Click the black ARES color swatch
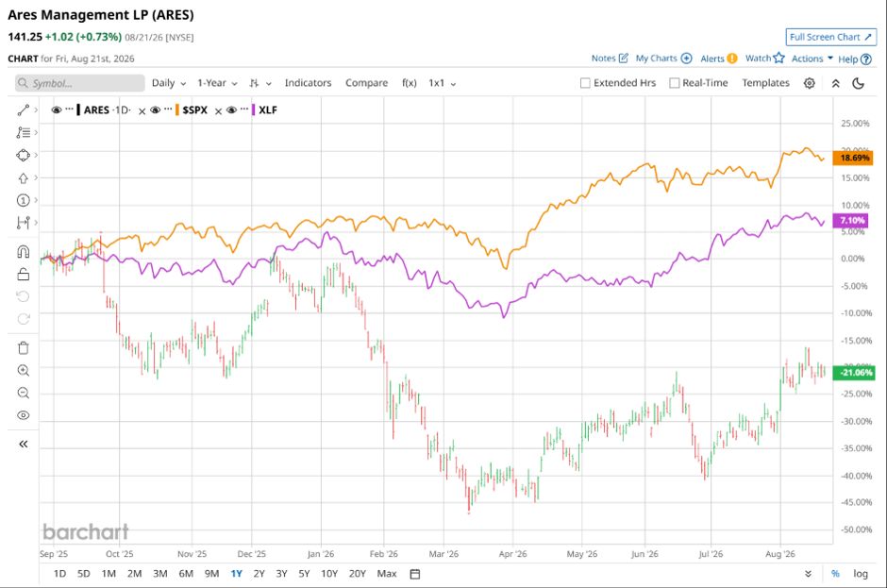887x588 pixels. click(x=78, y=109)
